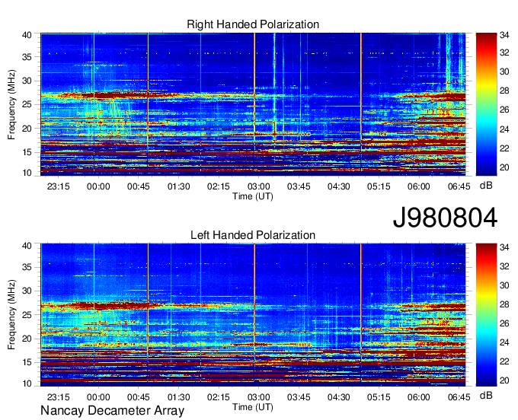The image size is (518, 420).
Task: Click "Time (UT)" label under Left Handed plot
Action: coord(253,407)
